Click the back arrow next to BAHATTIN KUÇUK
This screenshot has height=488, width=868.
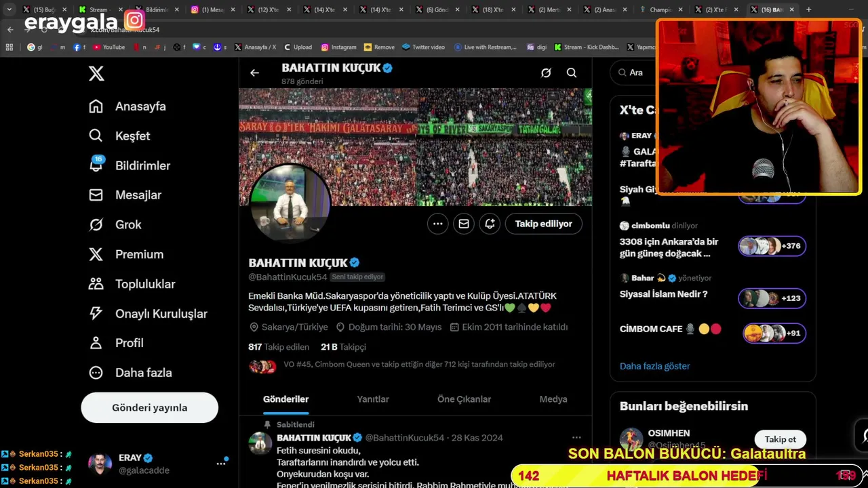coord(254,73)
